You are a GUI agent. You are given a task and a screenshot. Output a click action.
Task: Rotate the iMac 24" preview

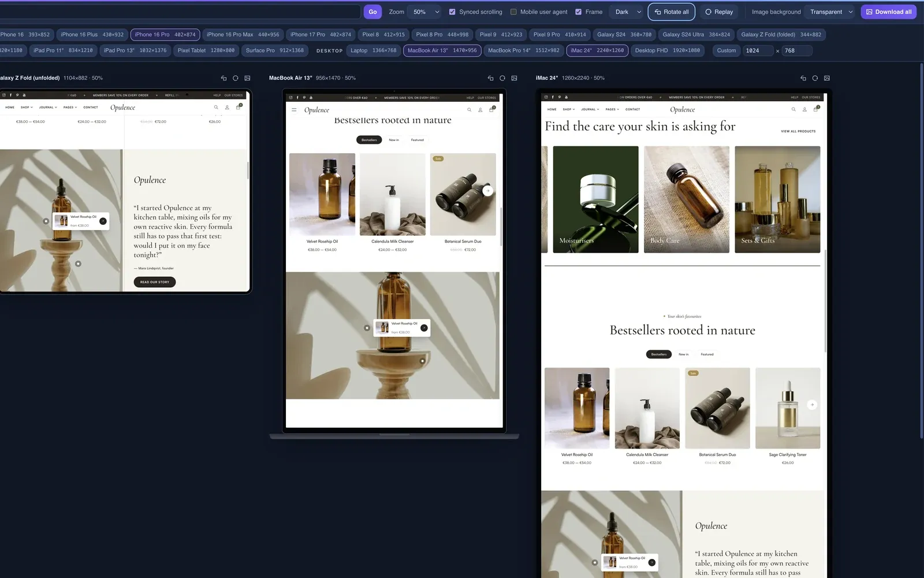click(x=803, y=78)
